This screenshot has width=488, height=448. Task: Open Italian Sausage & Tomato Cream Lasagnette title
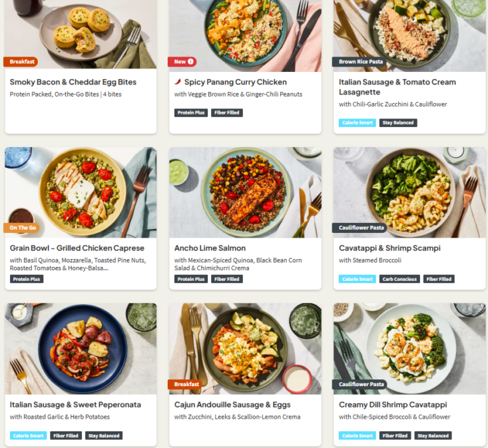397,87
